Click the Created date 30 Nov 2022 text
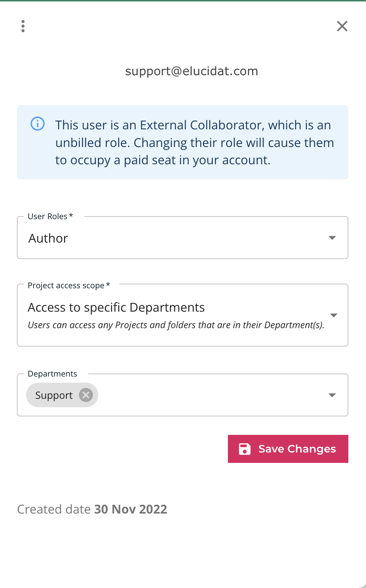The image size is (366, 588). tap(92, 509)
